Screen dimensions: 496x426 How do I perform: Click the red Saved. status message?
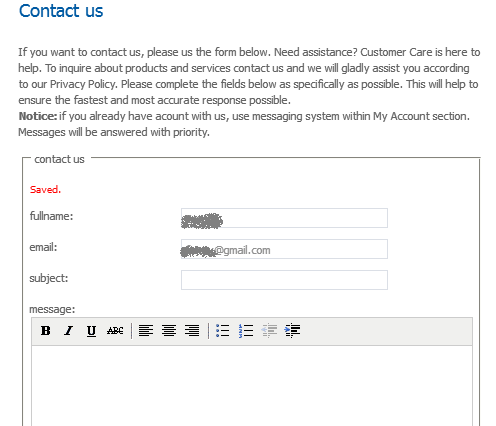coord(45,190)
